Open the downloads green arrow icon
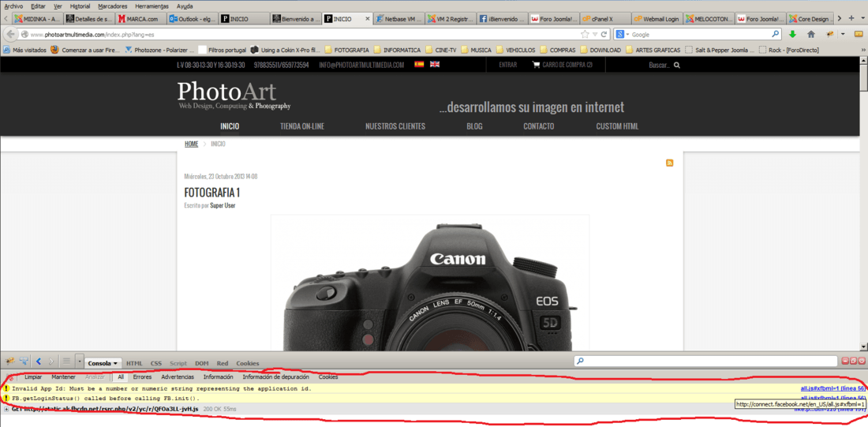 (x=793, y=35)
